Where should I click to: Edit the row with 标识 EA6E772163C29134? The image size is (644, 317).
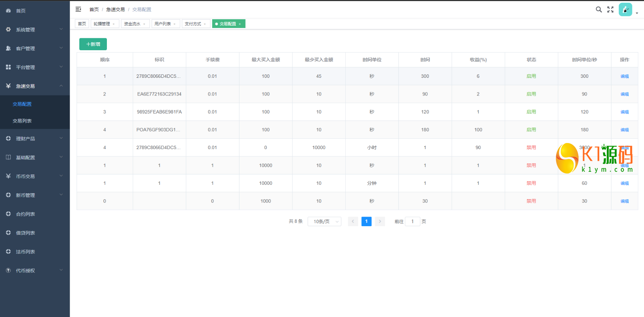click(x=624, y=94)
